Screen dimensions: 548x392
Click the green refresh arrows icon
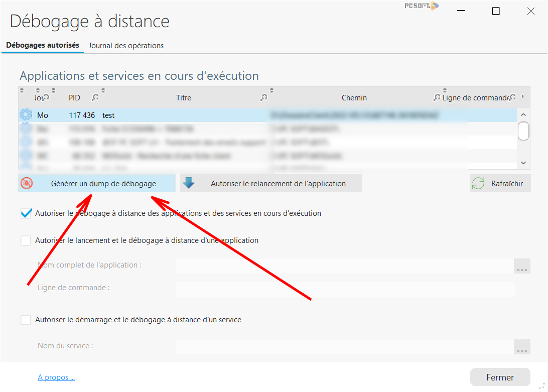[478, 184]
